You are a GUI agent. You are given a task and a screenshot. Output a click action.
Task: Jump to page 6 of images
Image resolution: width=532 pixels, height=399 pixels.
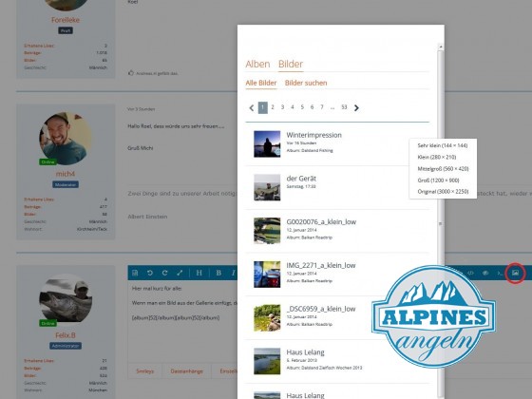(x=312, y=107)
